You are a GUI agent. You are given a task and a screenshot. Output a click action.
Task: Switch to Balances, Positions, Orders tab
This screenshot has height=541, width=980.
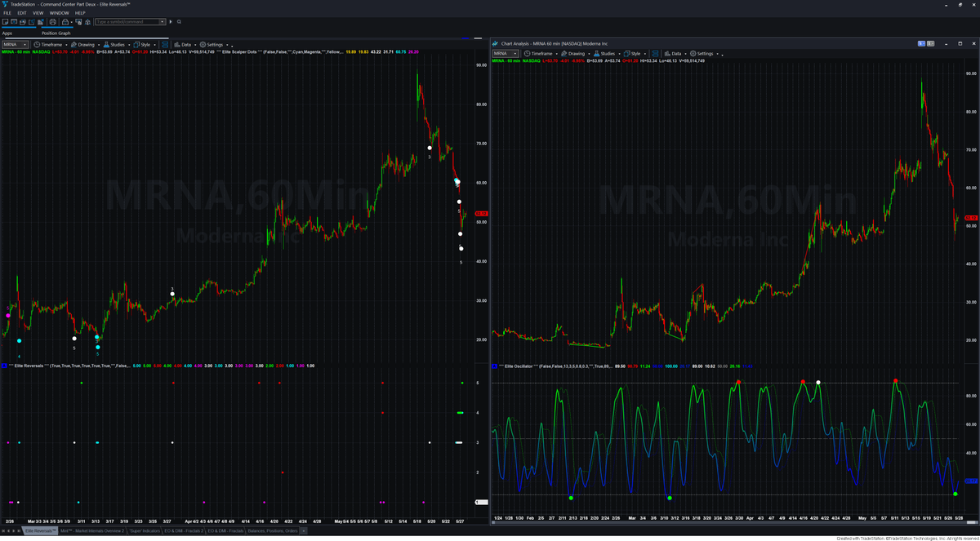pyautogui.click(x=272, y=531)
